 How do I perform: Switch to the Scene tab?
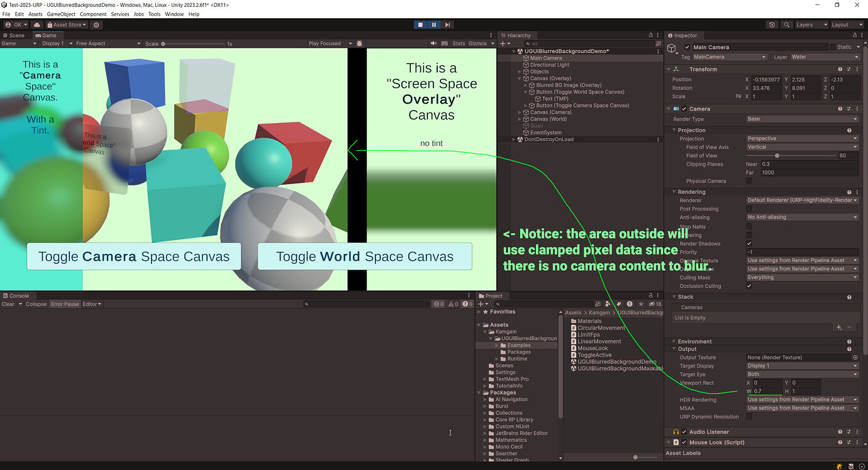point(14,35)
